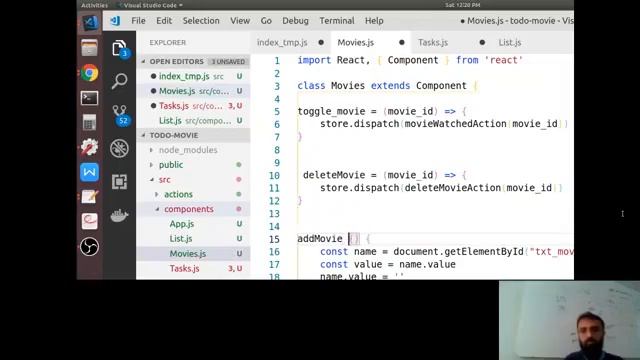Viewport: 640px width, 360px height.
Task: Launch Visual Studio Code from Ubuntu dock
Action: 89,23
